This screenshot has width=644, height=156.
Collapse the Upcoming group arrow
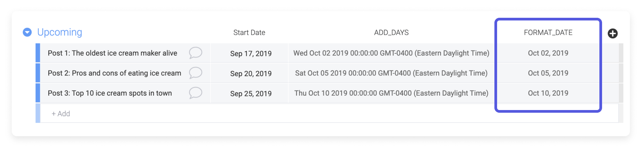[x=27, y=32]
